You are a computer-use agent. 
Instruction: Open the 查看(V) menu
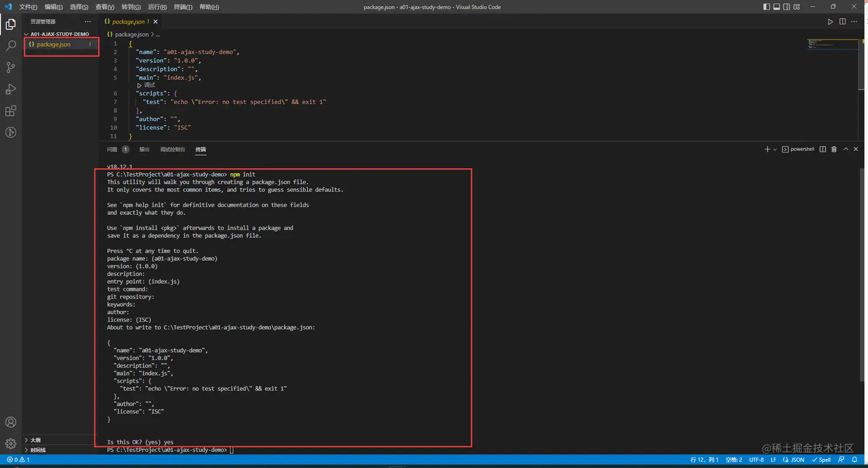105,7
